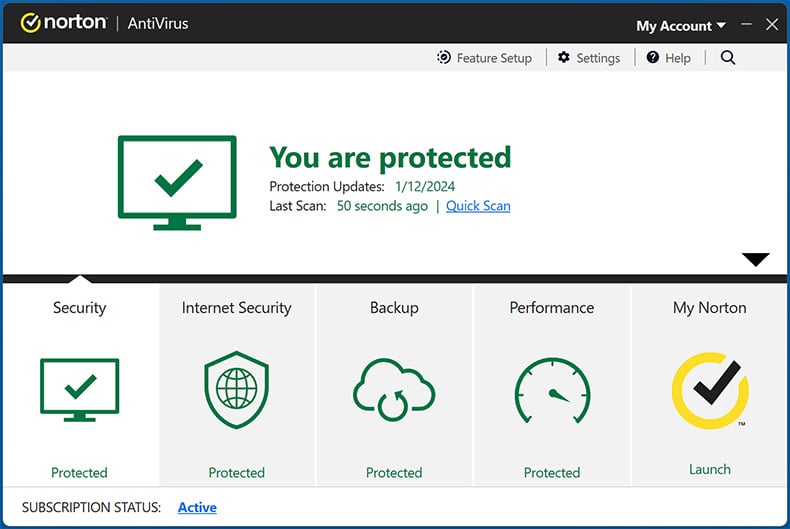Close the Norton AntiVirus window
The width and height of the screenshot is (790, 529).
(x=771, y=24)
